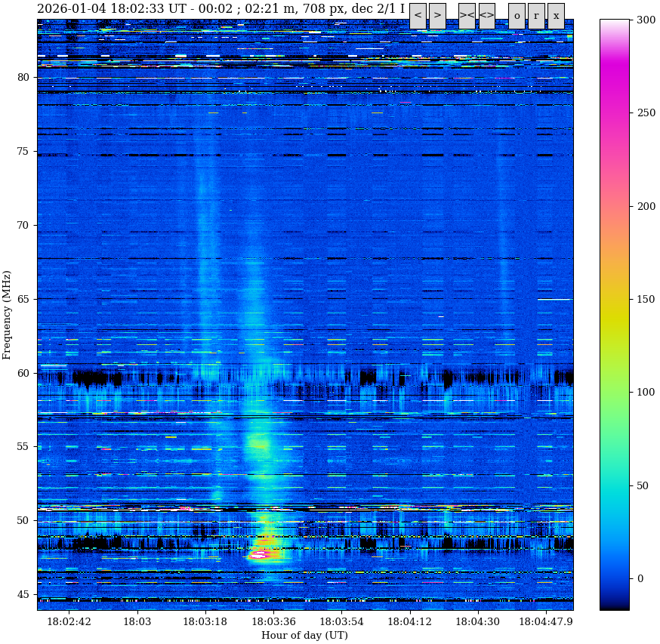The image size is (660, 644).
Task: Click the 'o' button in toolbar
Action: tap(517, 16)
